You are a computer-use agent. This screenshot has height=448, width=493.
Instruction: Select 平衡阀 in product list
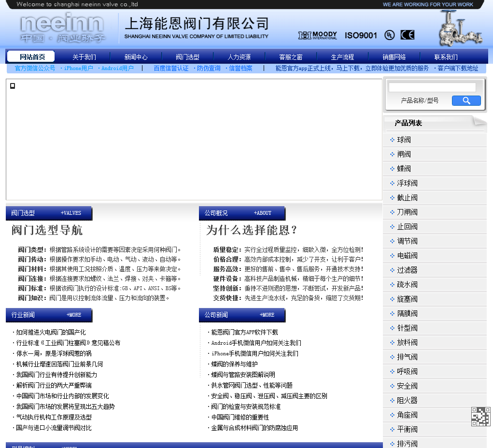tap(407, 429)
